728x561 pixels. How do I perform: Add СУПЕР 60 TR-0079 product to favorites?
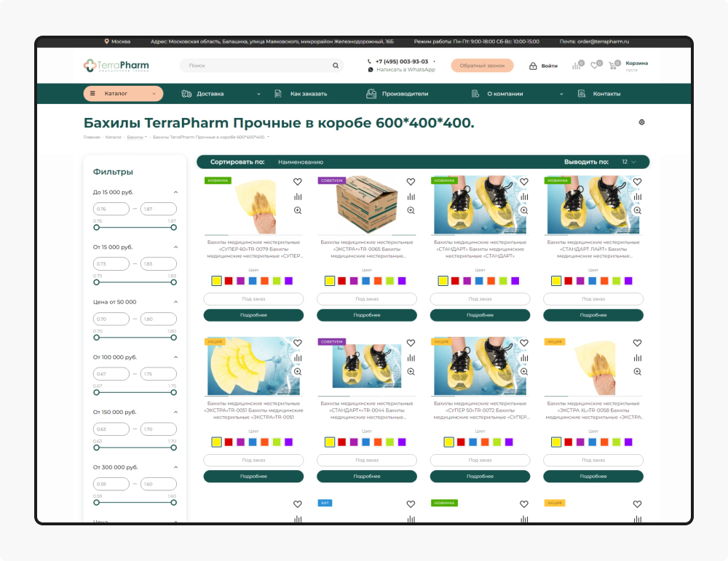(298, 182)
